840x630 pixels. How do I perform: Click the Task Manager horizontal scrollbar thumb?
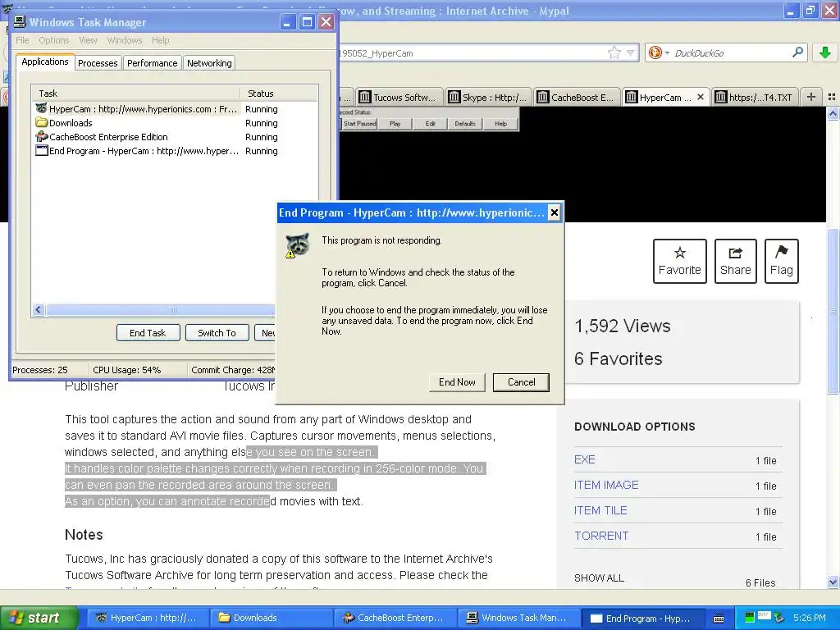[x=161, y=309]
